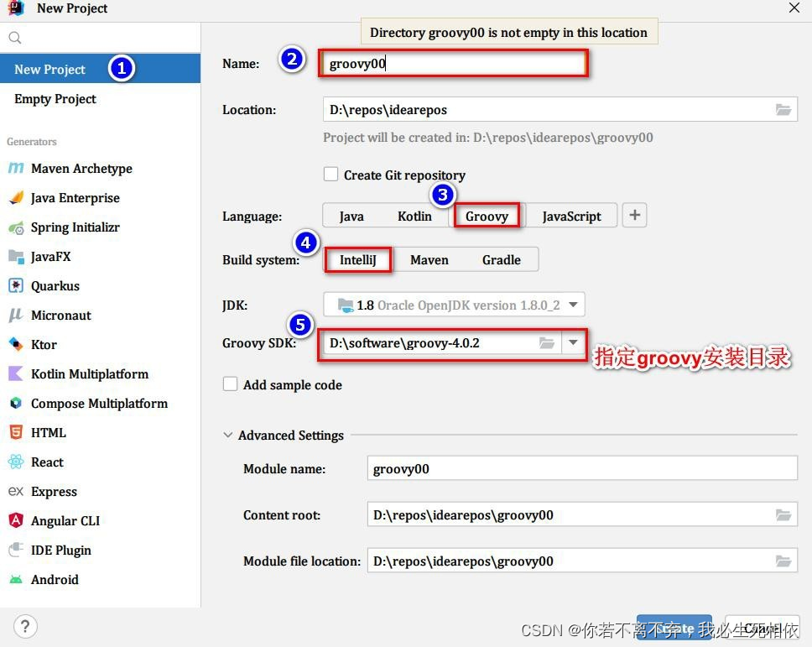Open the Groovy SDK dropdown arrow

(x=573, y=343)
